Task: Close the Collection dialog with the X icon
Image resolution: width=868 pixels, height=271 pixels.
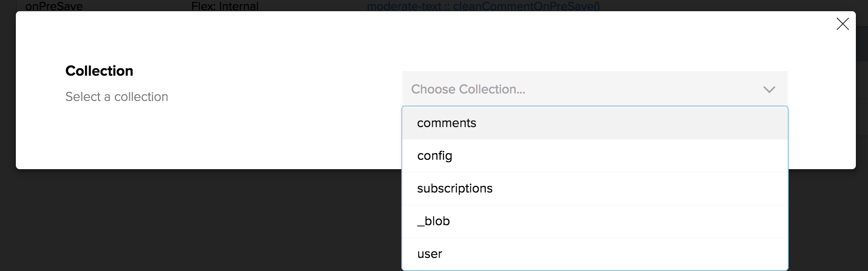Action: click(842, 24)
